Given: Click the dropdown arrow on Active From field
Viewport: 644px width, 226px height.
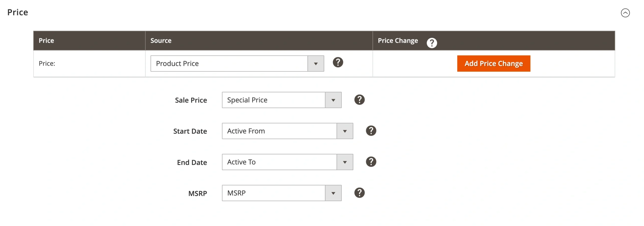Looking at the screenshot, I should click(x=344, y=131).
